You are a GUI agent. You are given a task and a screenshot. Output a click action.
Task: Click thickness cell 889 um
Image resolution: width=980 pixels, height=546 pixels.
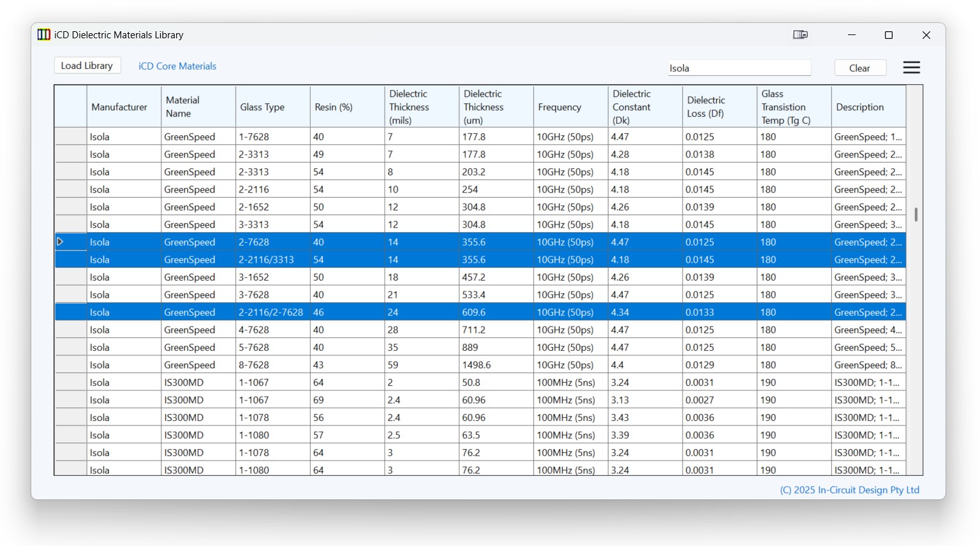coord(496,347)
